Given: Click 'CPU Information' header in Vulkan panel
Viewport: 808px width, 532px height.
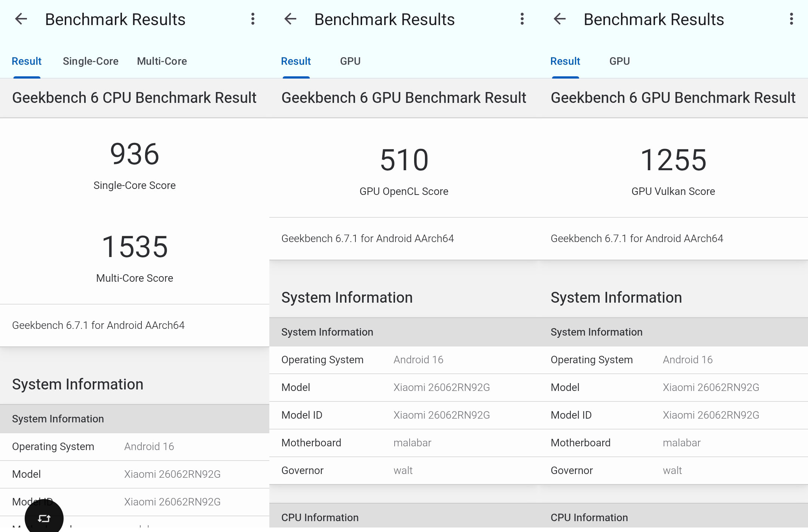Looking at the screenshot, I should pyautogui.click(x=589, y=517).
